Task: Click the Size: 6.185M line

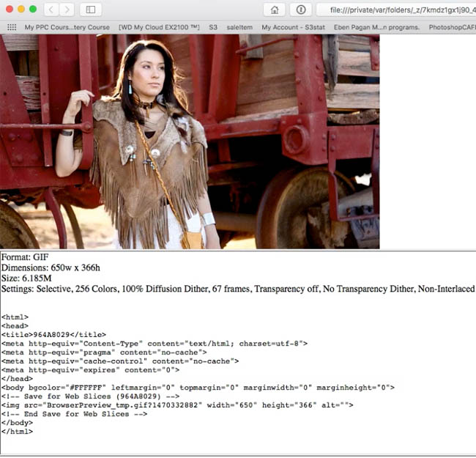Action: (x=26, y=278)
